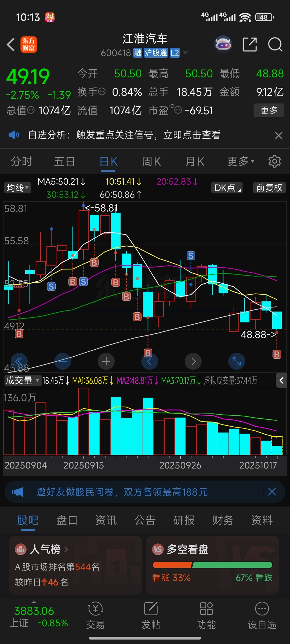The width and height of the screenshot is (290, 644).
Task: Expand the stock title dropdown arrow
Action: coord(185,53)
